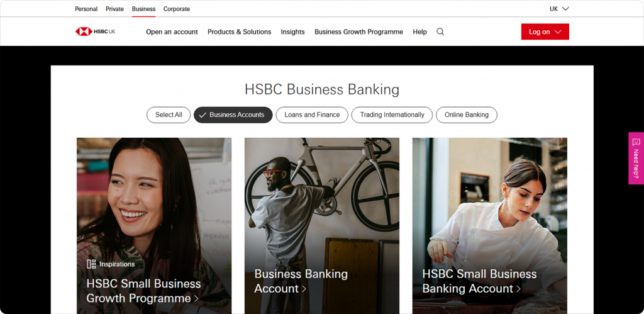Click arrow beside Small Business Growth Programme

click(x=196, y=299)
